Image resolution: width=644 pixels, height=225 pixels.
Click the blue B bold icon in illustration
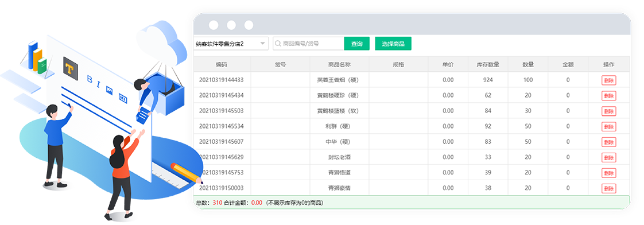click(90, 79)
